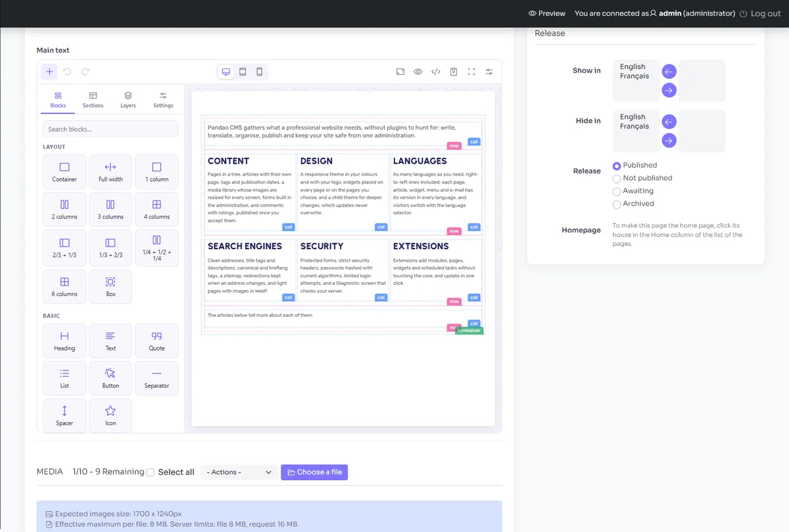Viewport: 789px width, 532px height.
Task: Open the Sections tab
Action: click(93, 100)
